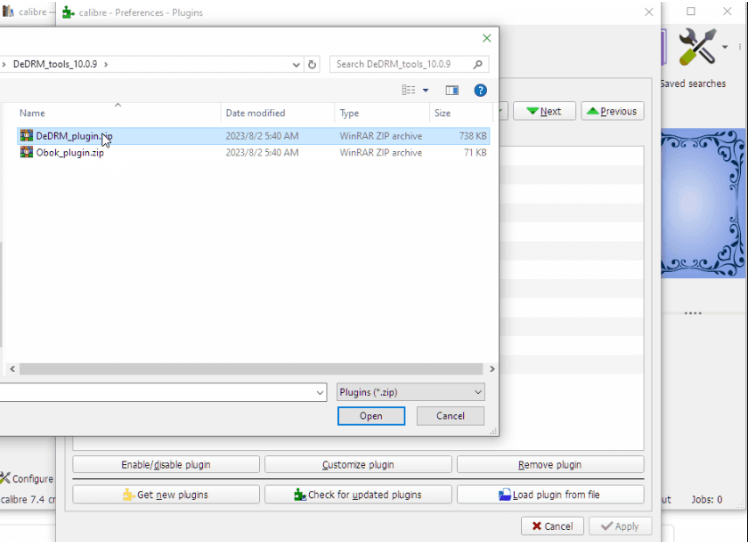Viewport: 748px width, 542px height.
Task: Click Next button in Plugins preferences
Action: [x=544, y=111]
